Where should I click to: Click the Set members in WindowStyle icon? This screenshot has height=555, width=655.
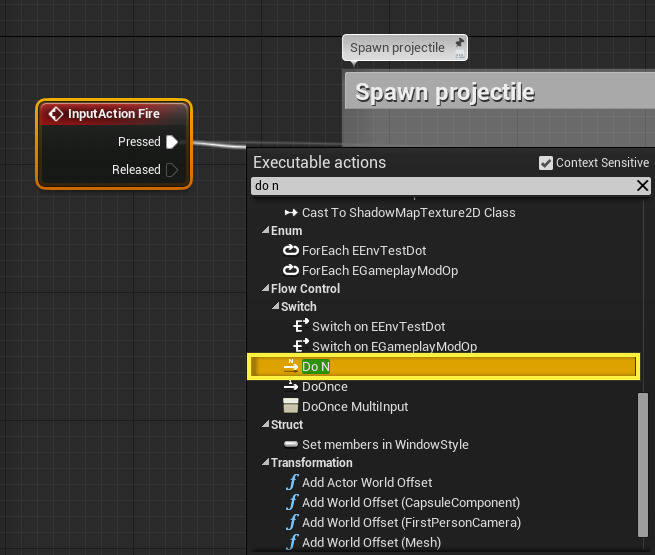(291, 445)
